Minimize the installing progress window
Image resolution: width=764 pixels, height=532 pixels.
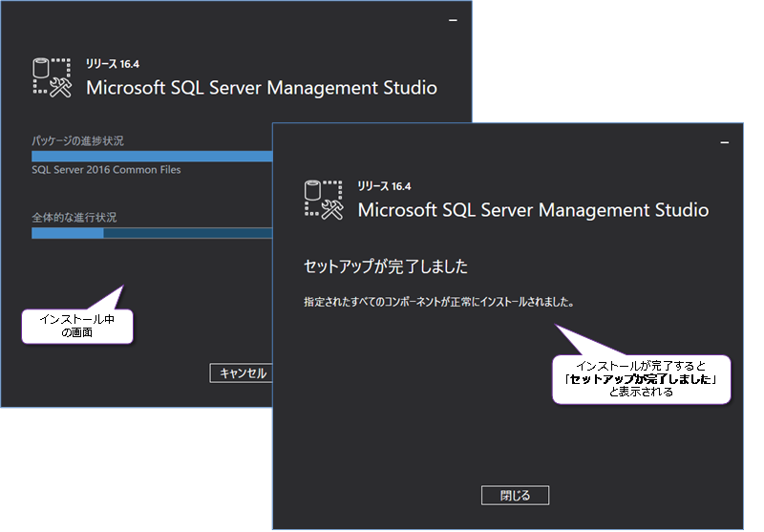pyautogui.click(x=453, y=20)
